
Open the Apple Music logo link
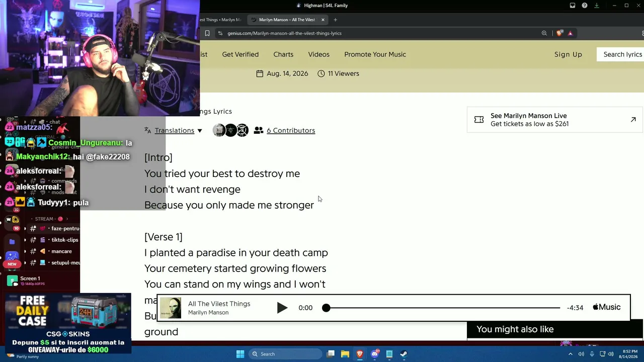pyautogui.click(x=606, y=307)
